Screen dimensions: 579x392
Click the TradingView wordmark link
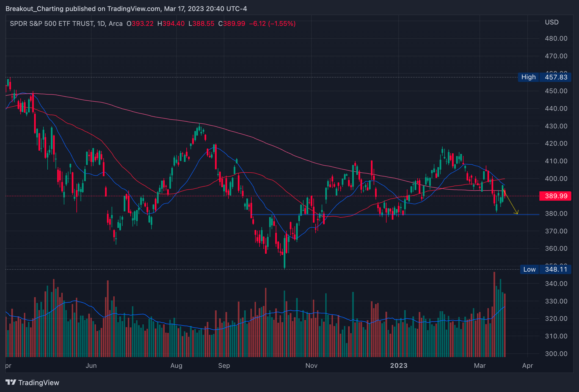click(39, 383)
